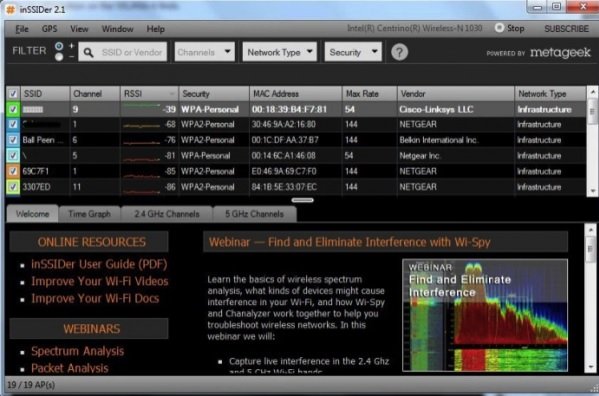Image resolution: width=599 pixels, height=396 pixels.
Task: Click the Stop scanning icon
Action: pos(499,28)
